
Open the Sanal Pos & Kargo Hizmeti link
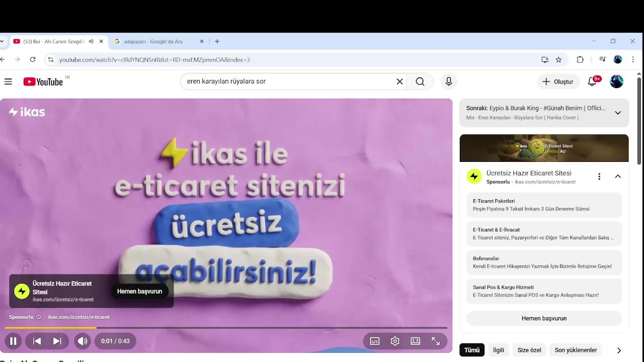click(544, 291)
